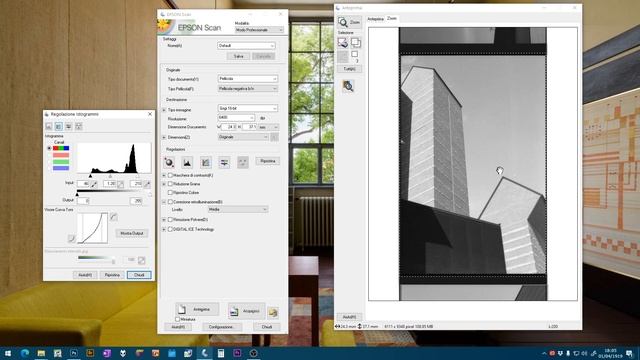640x360 pixels.
Task: Expand the Tipo immagine options
Action: (164, 110)
